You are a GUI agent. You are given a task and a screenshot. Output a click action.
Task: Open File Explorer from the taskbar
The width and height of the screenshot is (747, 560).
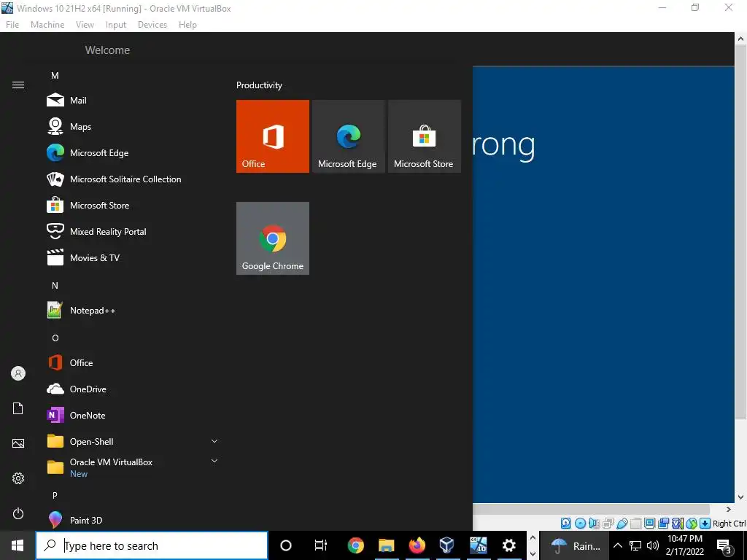tap(387, 545)
